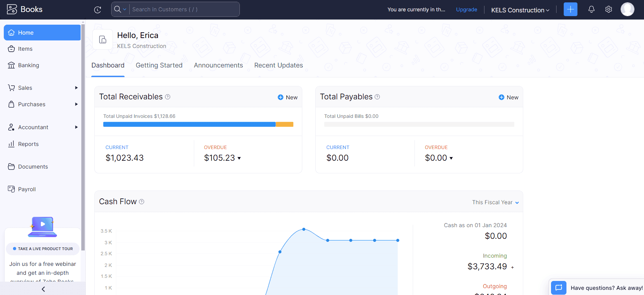
Task: Click the organization document icon beside Hello
Action: coord(103,39)
